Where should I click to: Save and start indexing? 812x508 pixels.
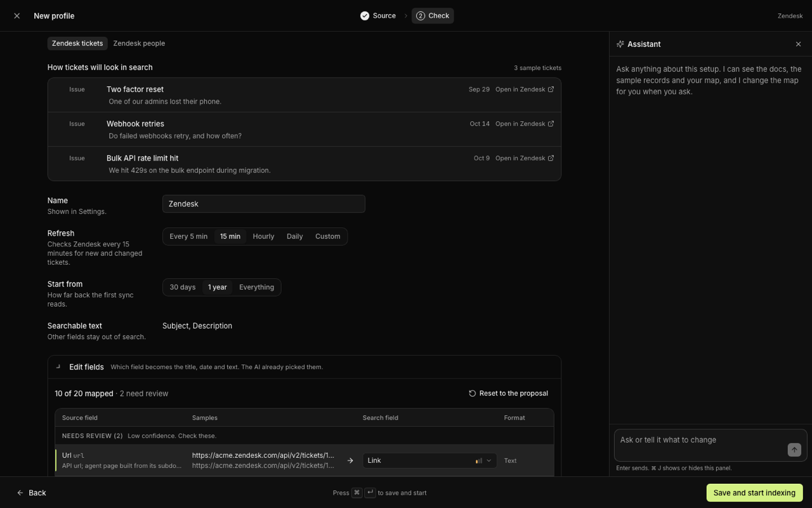tap(754, 493)
